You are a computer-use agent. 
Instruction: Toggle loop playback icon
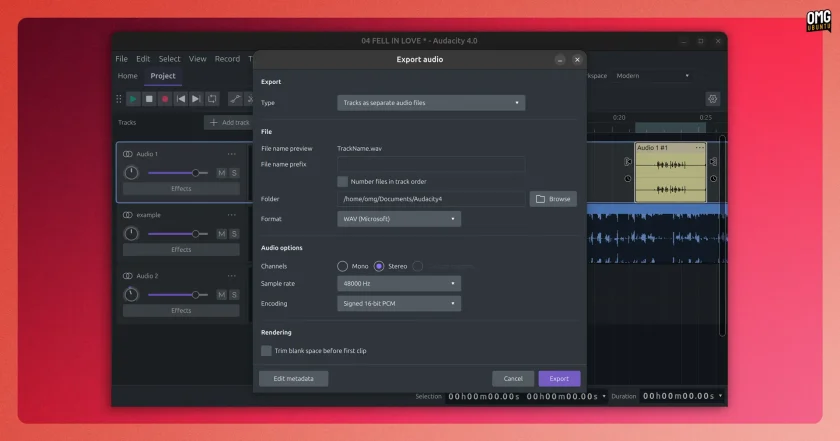pyautogui.click(x=212, y=99)
